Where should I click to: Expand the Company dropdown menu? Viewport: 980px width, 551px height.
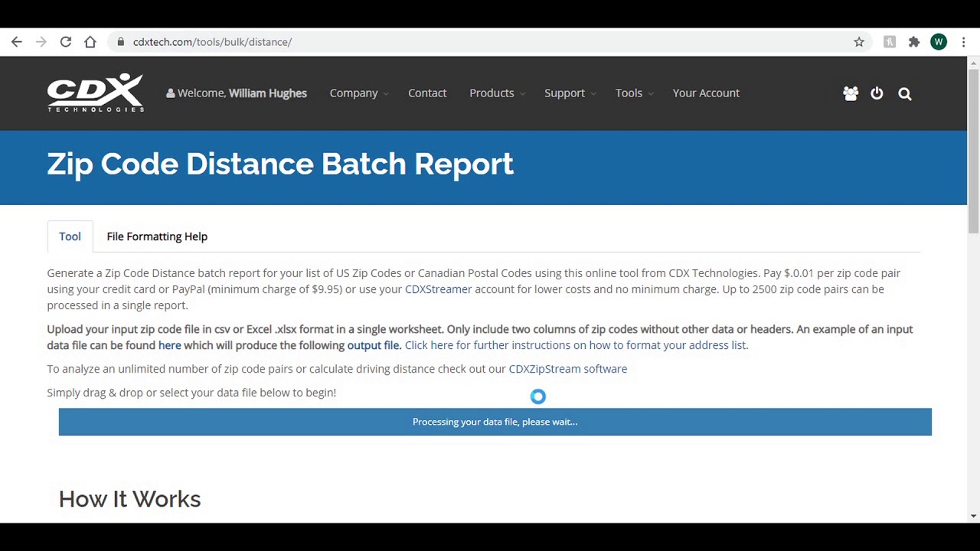pos(359,93)
